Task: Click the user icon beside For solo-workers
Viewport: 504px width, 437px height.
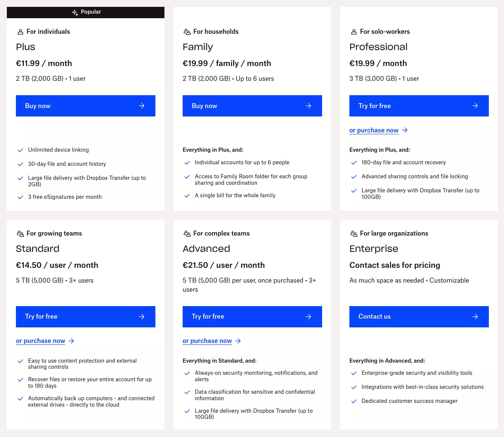Action: (354, 32)
